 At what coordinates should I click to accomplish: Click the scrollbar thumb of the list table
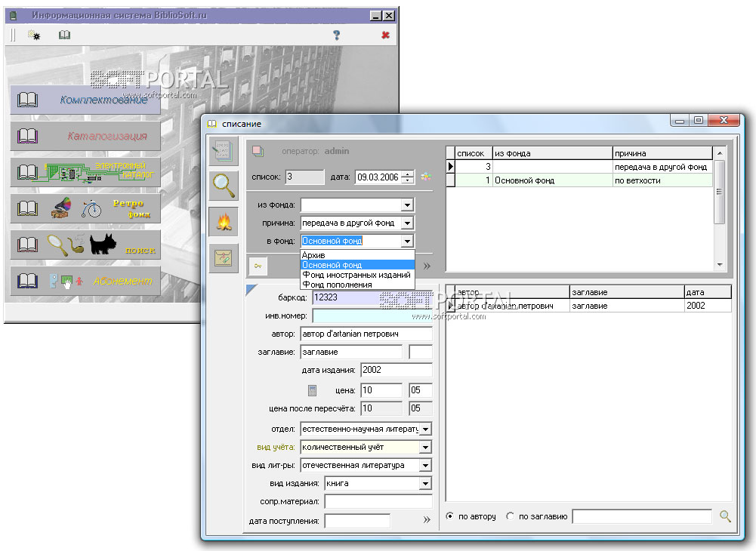[720, 192]
